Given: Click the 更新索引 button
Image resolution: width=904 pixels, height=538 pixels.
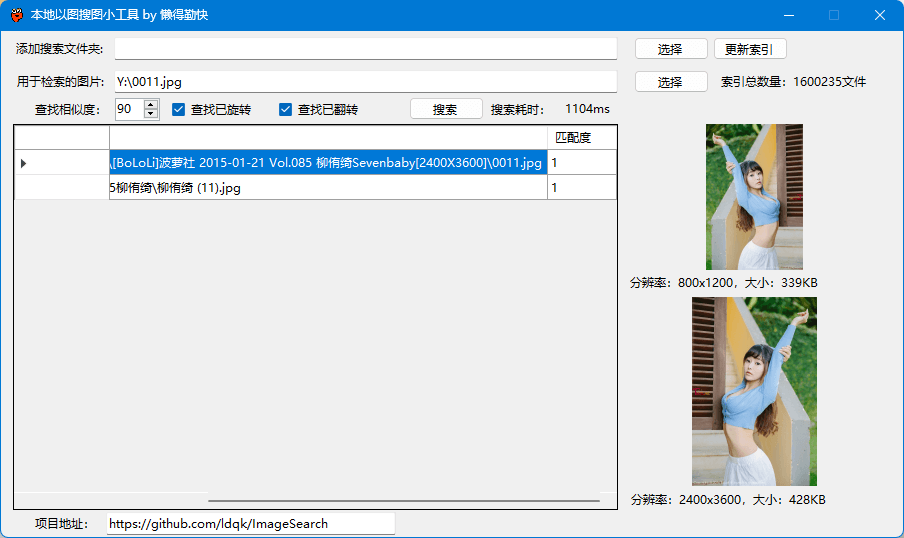Looking at the screenshot, I should 750,49.
